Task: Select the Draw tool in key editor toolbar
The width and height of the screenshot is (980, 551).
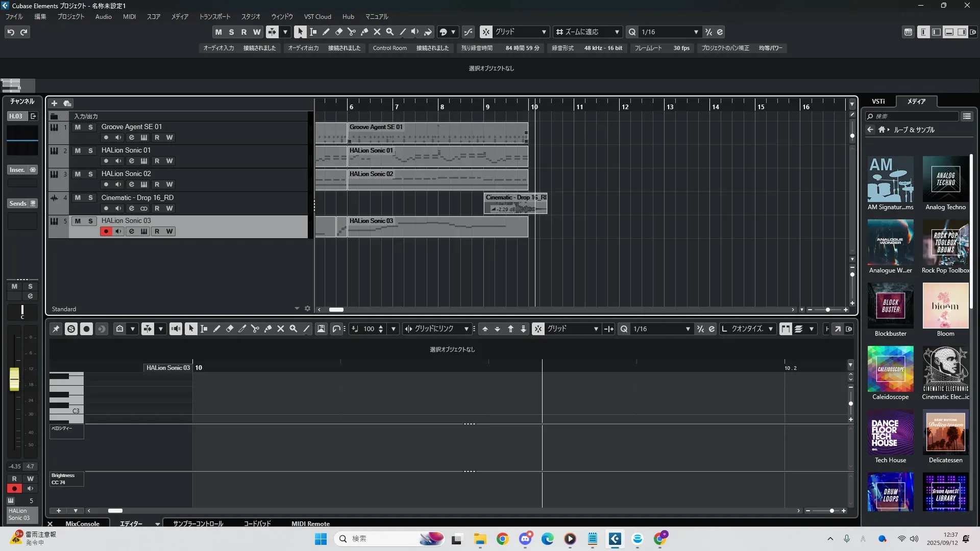Action: pos(217,329)
